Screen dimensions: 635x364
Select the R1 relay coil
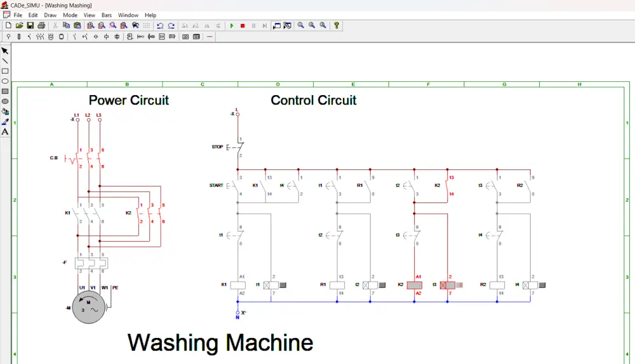coord(337,285)
